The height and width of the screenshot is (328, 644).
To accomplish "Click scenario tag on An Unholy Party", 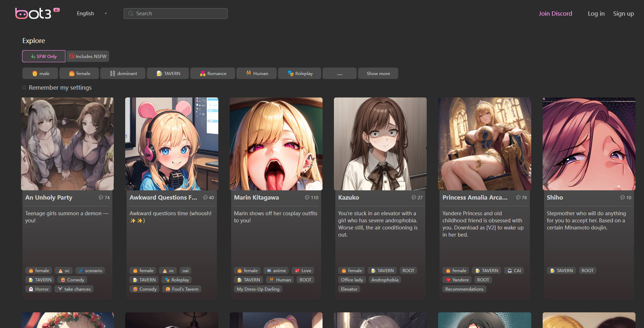I will click(x=90, y=271).
